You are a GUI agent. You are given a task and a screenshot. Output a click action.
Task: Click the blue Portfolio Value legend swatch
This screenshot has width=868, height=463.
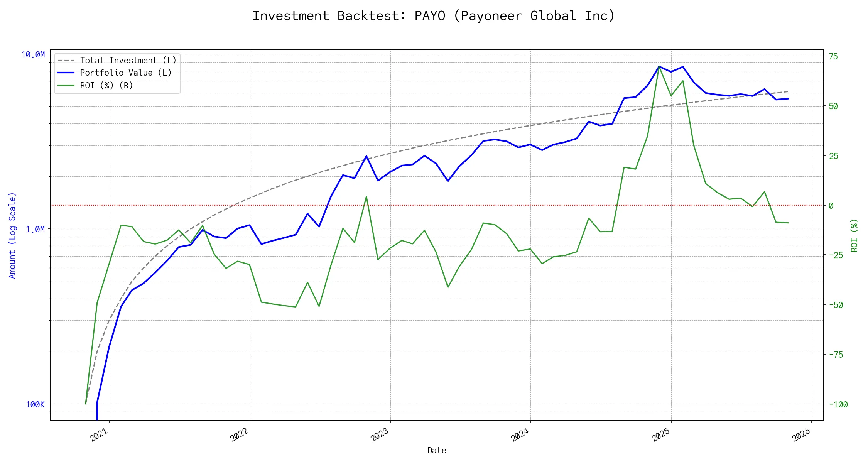pos(66,73)
